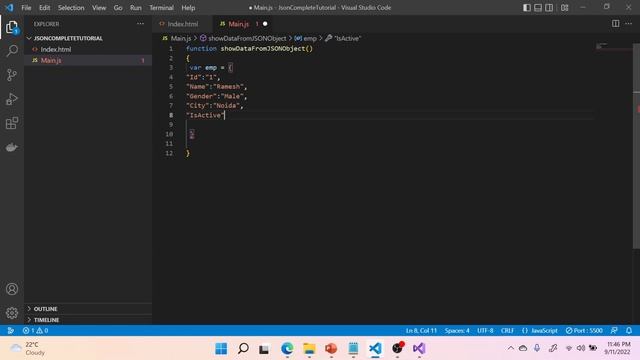Expand the Timeline section
Viewport: 640px width, 360px height.
[46, 320]
